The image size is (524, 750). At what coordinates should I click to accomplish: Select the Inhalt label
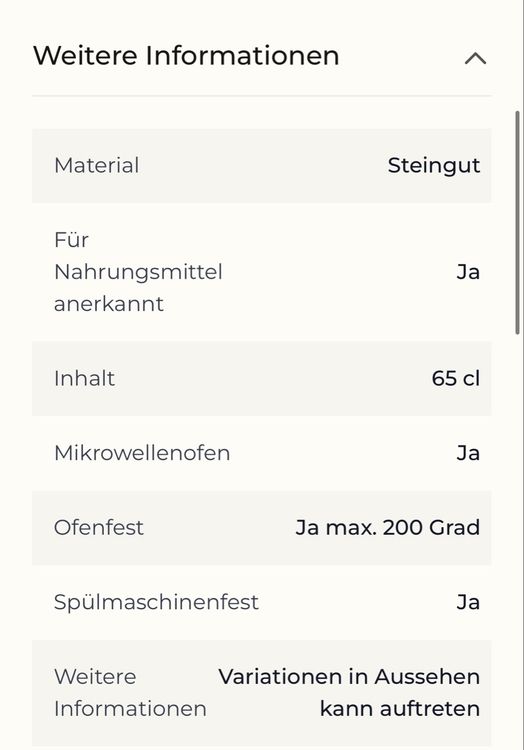point(84,378)
